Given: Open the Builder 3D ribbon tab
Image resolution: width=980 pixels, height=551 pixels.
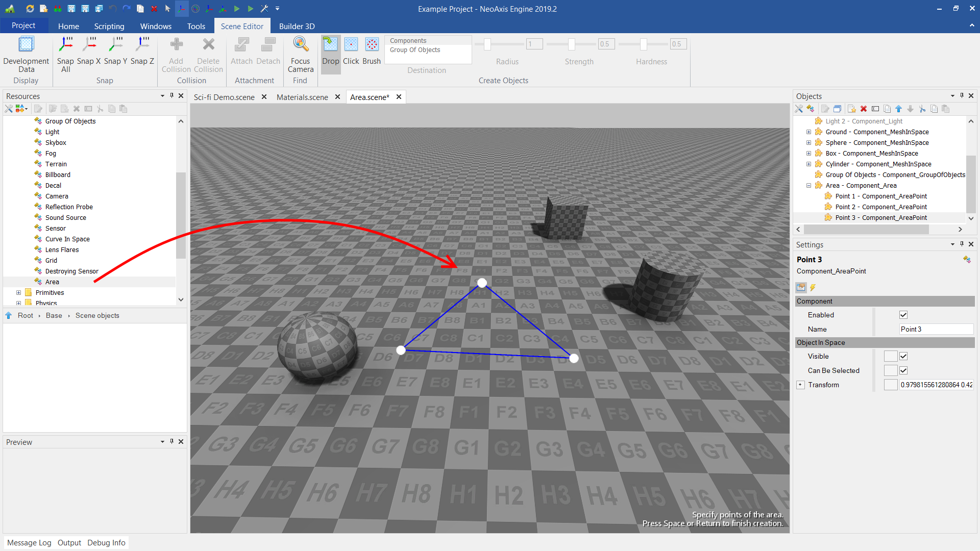Looking at the screenshot, I should (297, 26).
